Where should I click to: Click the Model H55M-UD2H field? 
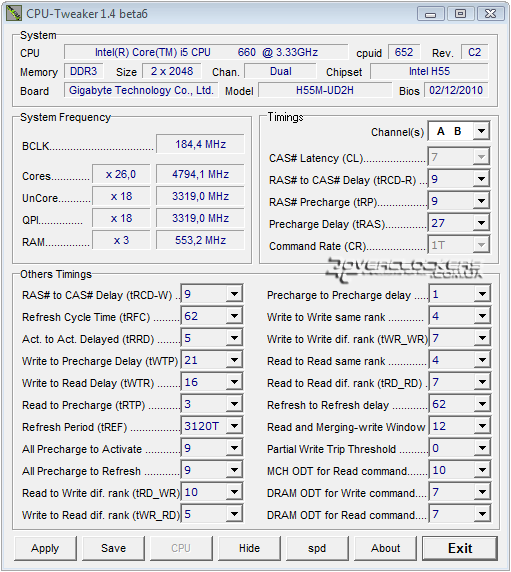[x=325, y=90]
